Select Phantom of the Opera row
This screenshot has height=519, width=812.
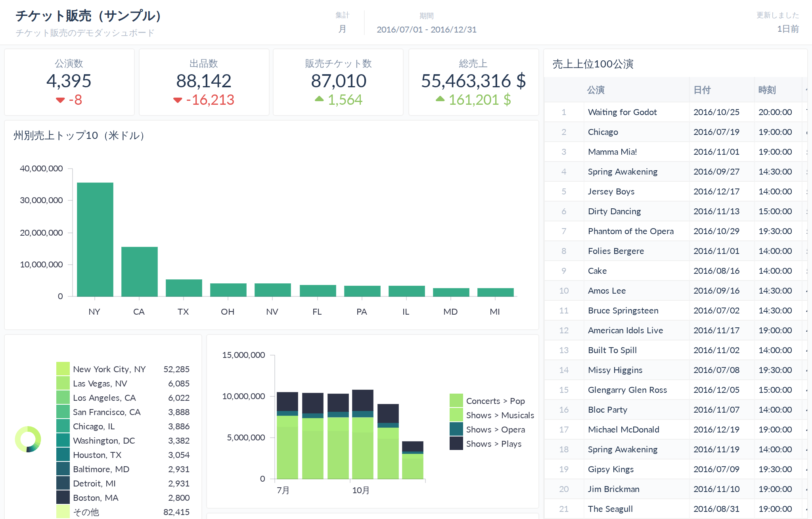coord(676,231)
